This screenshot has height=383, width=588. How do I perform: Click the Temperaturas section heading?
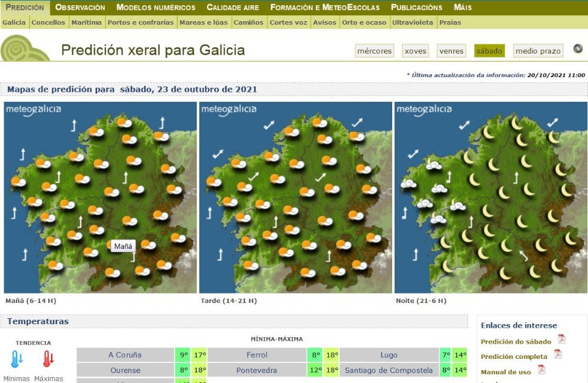pyautogui.click(x=38, y=321)
